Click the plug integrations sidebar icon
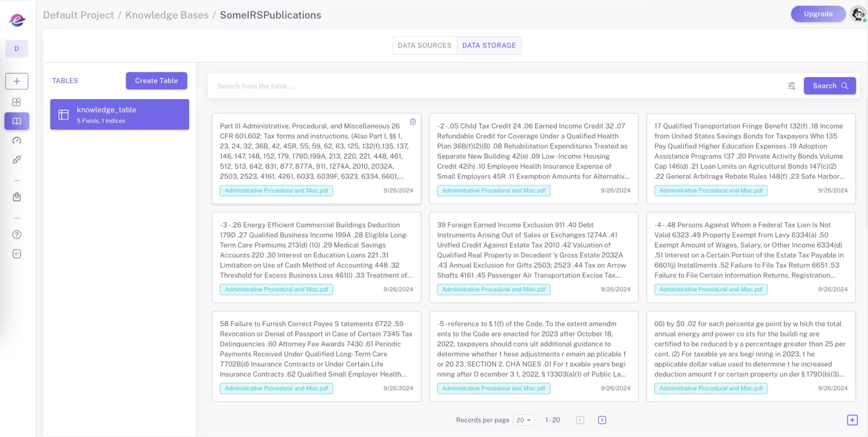Screen dimensions: 868x437 [x=17, y=159]
